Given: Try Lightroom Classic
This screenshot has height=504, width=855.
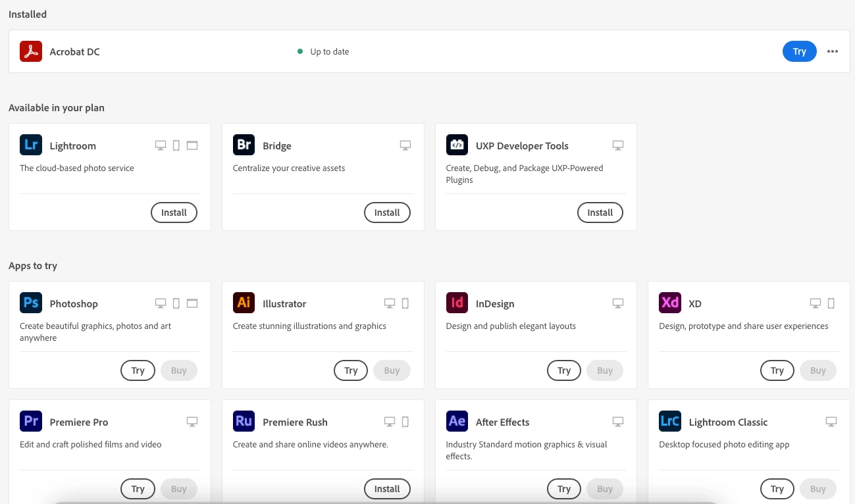Looking at the screenshot, I should point(777,489).
